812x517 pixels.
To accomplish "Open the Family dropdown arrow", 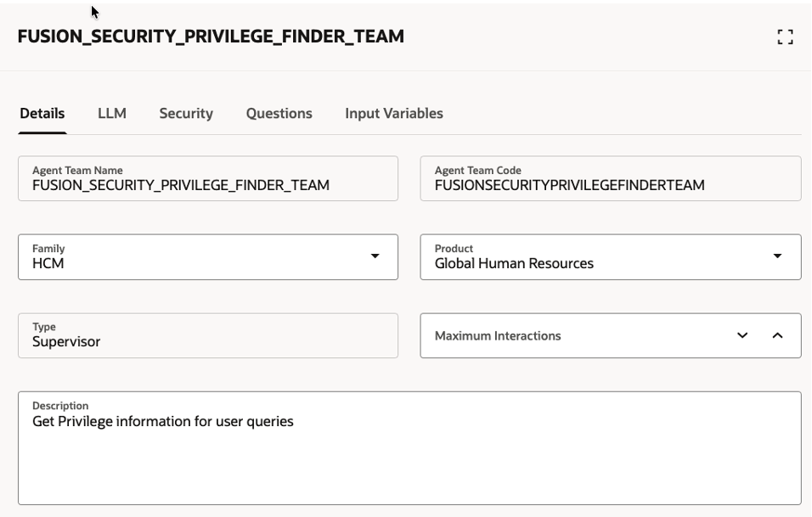I will click(375, 256).
